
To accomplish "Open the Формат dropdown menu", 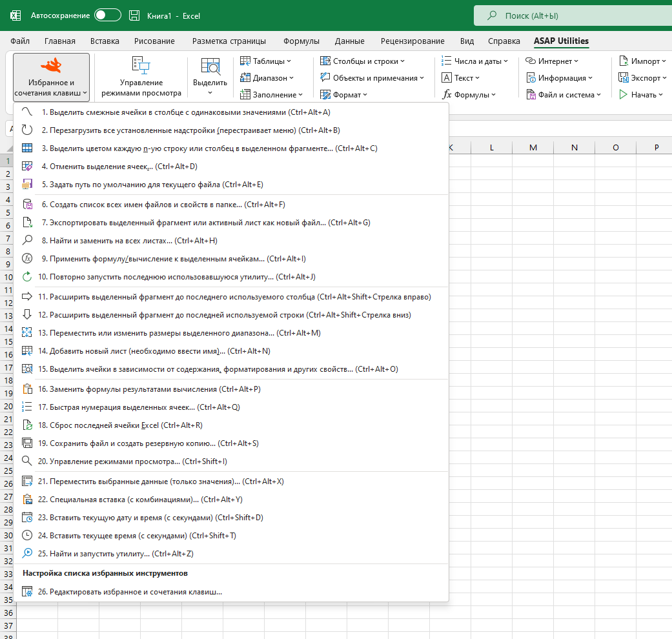I will tap(343, 95).
